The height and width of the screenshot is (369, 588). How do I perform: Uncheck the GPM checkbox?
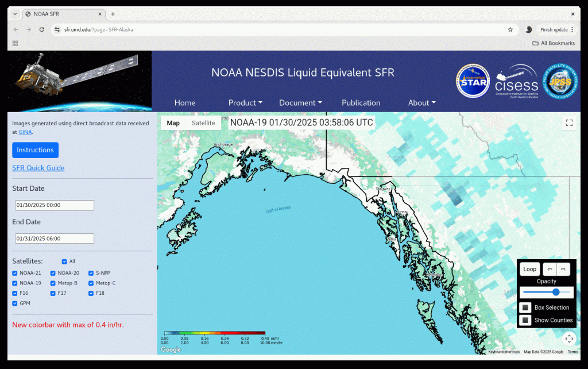click(x=14, y=303)
